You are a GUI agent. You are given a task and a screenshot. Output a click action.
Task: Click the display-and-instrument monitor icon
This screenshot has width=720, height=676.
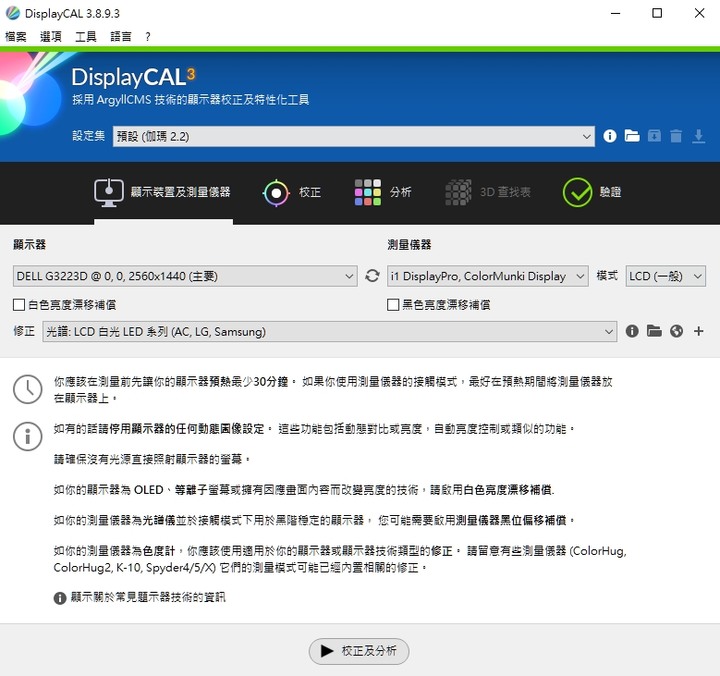pos(109,192)
